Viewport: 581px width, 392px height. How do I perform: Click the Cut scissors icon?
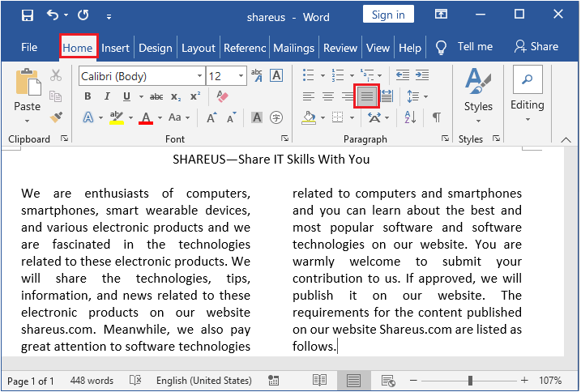[56, 75]
